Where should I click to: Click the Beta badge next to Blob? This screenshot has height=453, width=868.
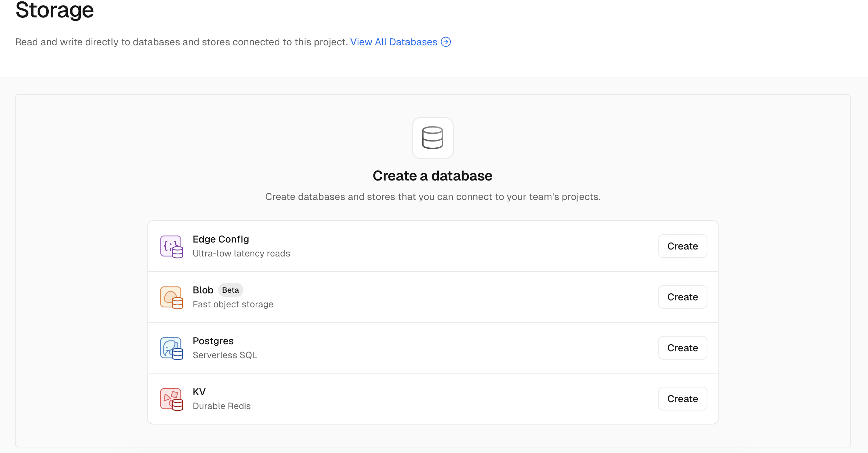230,290
